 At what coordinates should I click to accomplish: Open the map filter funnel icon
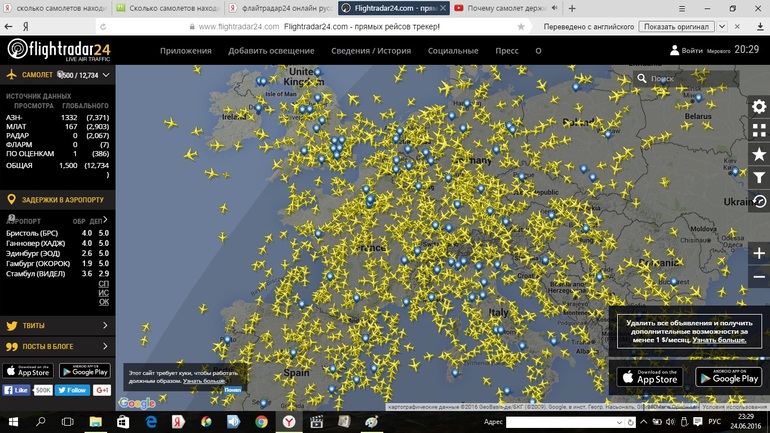tap(759, 178)
